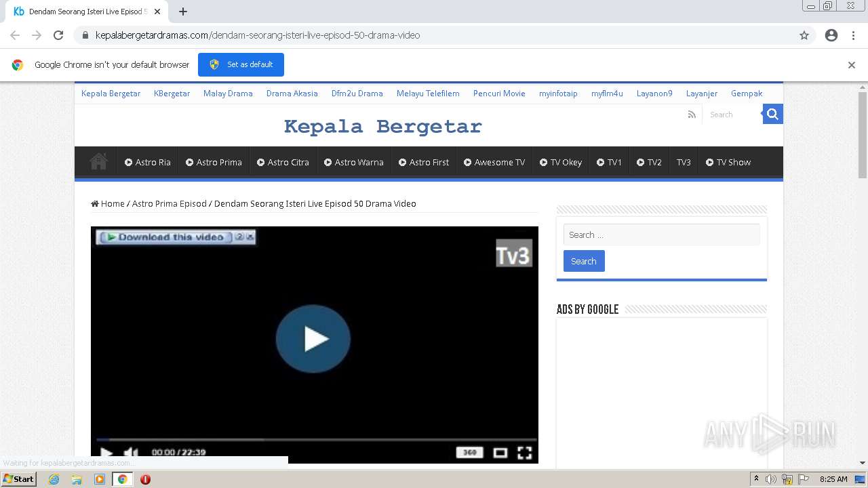Click the blue sidebar Search button
Viewport: 868px width, 488px height.
click(584, 261)
